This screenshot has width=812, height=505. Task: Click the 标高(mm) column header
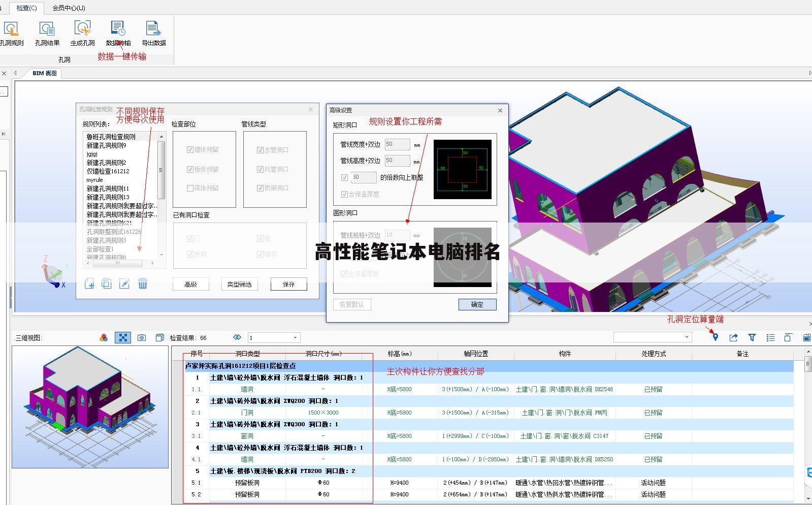400,354
